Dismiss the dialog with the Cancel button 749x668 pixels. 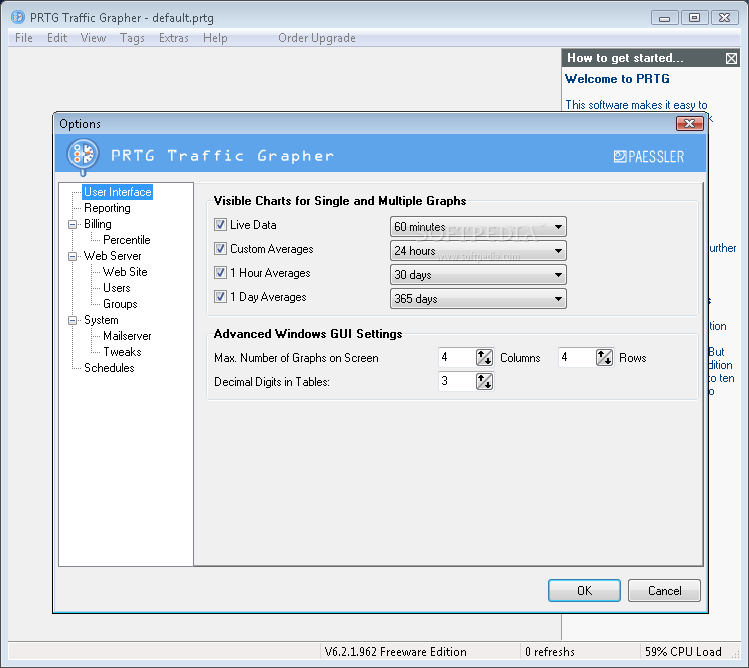(664, 591)
